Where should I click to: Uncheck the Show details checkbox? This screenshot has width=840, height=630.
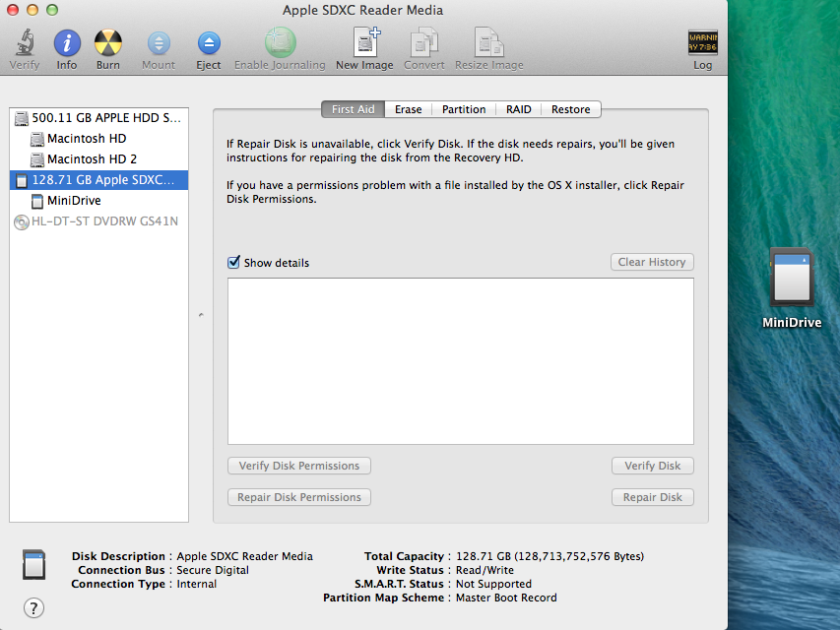coord(233,262)
